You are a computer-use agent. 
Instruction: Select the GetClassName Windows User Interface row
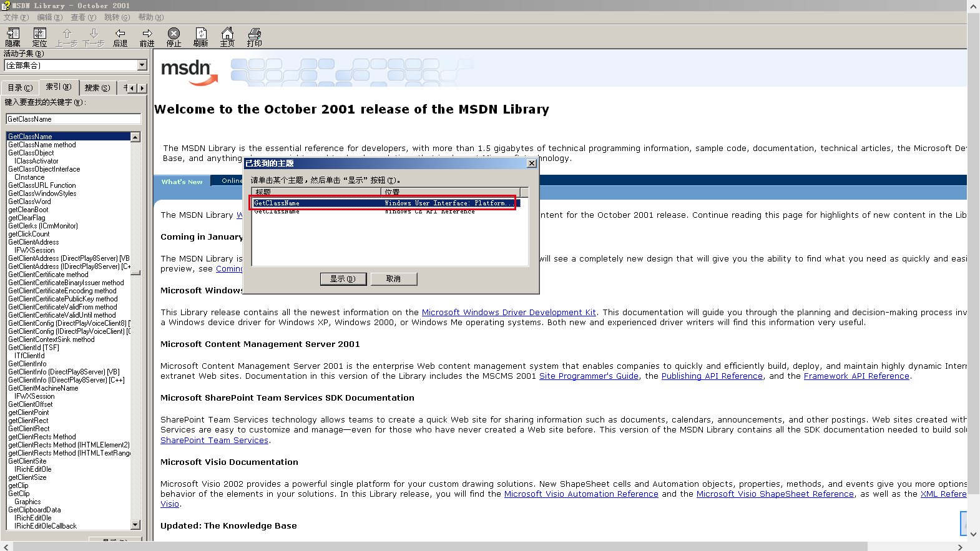(385, 203)
